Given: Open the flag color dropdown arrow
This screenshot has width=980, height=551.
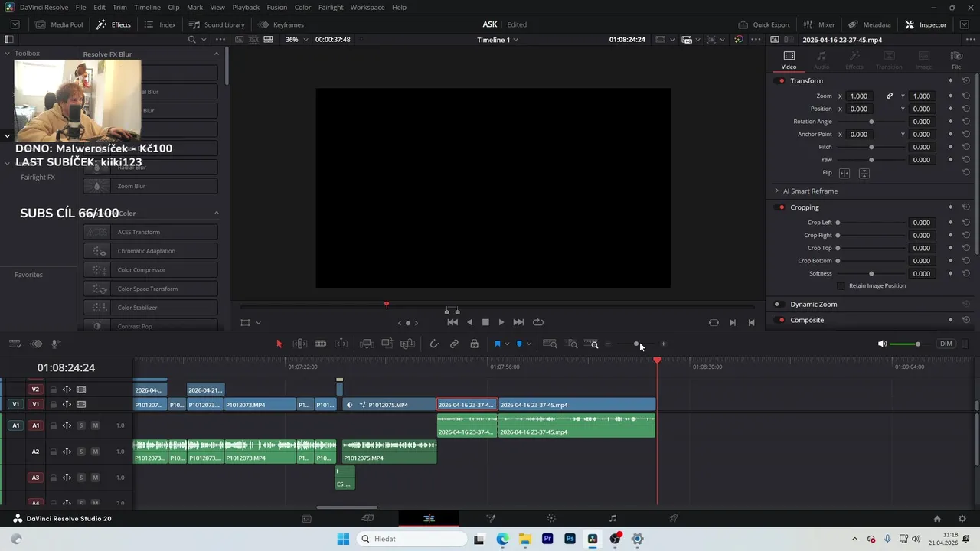Looking at the screenshot, I should 507,344.
